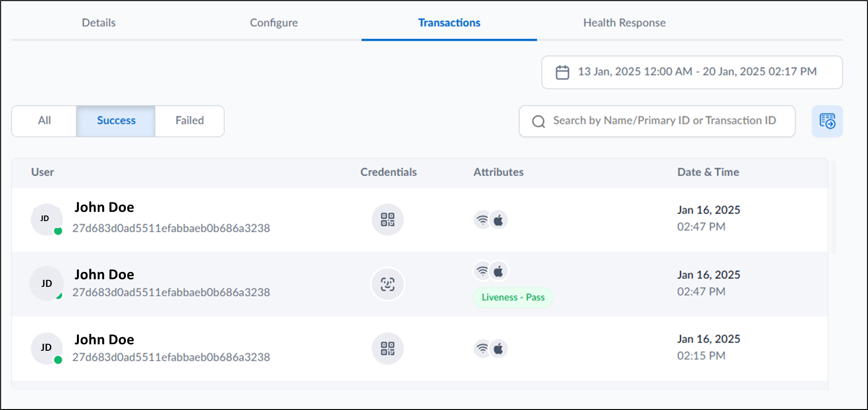
Task: Switch to the Configure tab
Action: 274,23
